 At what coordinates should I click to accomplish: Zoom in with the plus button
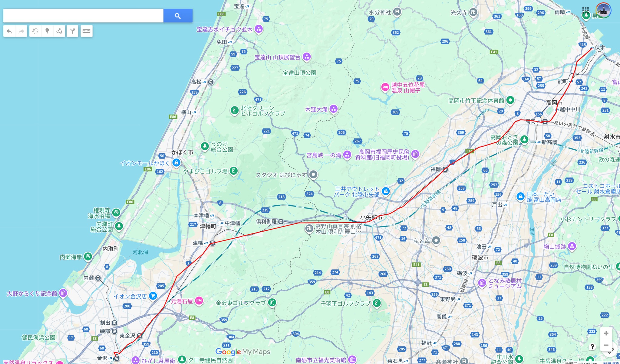[606, 333]
